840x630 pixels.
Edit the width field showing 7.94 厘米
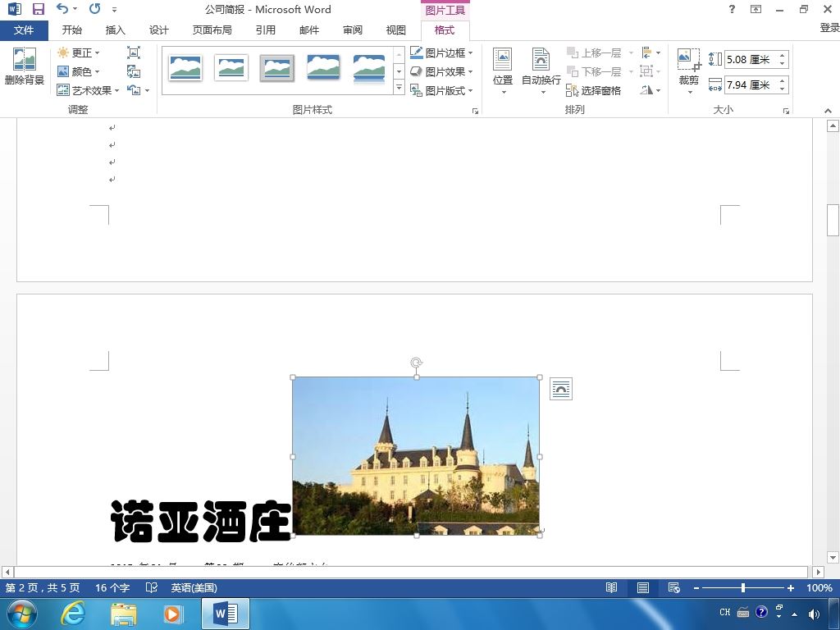[750, 84]
